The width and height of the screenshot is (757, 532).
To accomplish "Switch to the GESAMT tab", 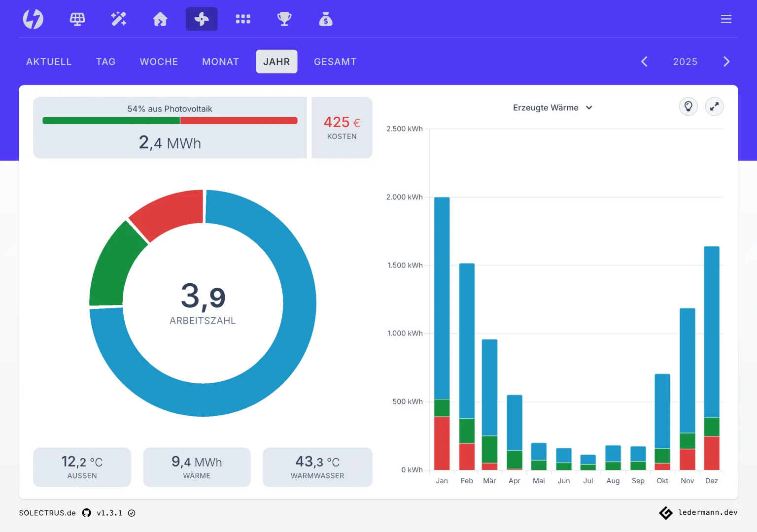I will [335, 62].
